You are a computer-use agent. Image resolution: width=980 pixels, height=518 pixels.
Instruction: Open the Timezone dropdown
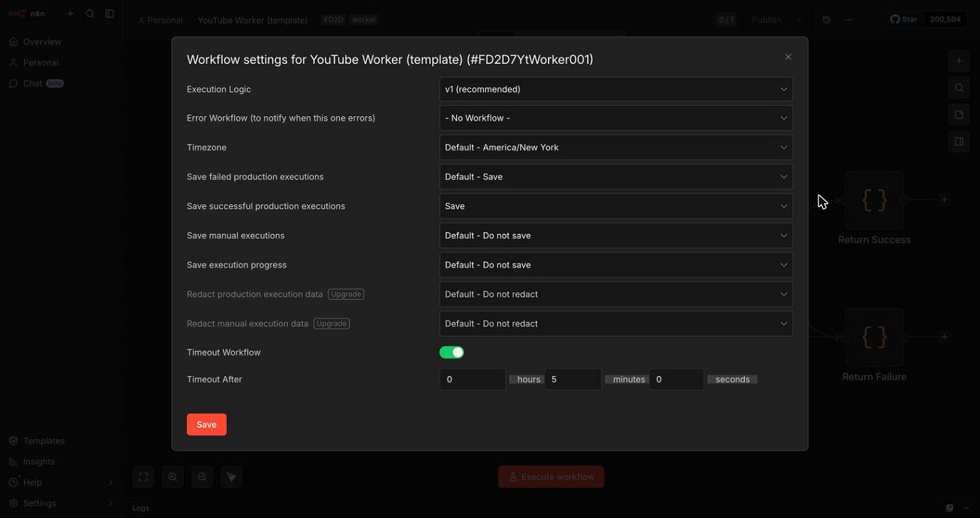[616, 147]
